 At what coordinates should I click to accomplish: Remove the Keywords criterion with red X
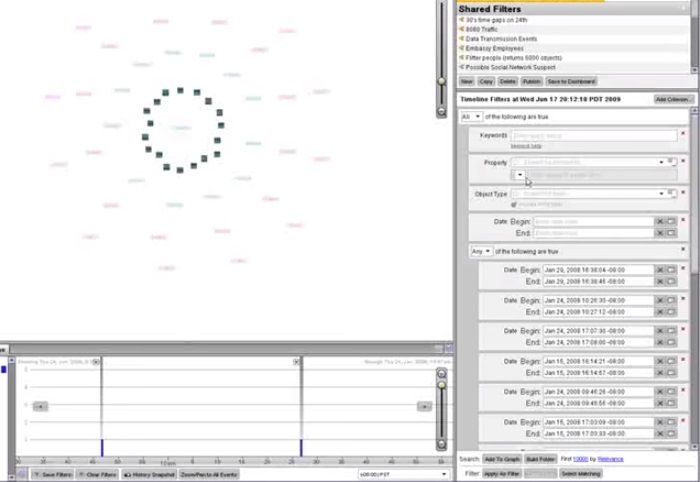click(683, 133)
